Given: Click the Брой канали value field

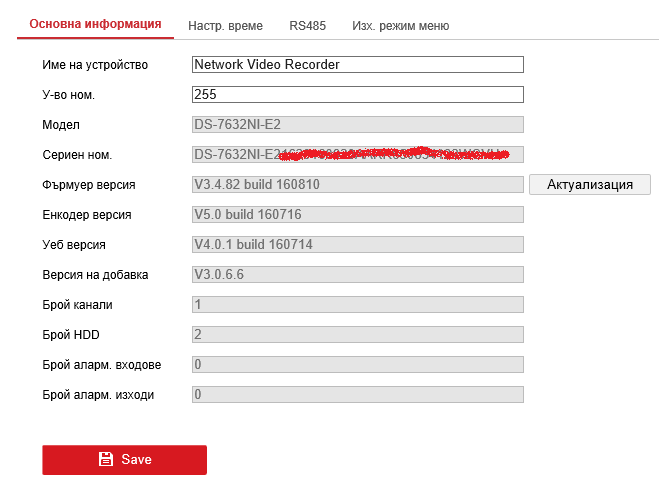Looking at the screenshot, I should [x=358, y=304].
